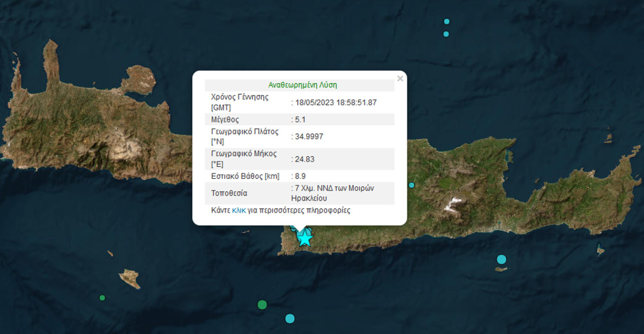Close the earthquake details popup
Viewport: 644px width, 334px height.
pos(400,79)
